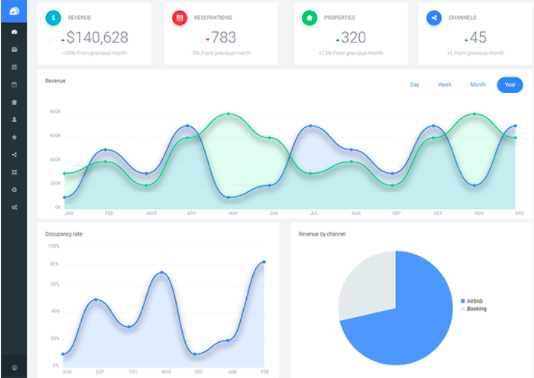Click the red calendar icon on Reservations card
534x378 pixels.
[x=180, y=18]
